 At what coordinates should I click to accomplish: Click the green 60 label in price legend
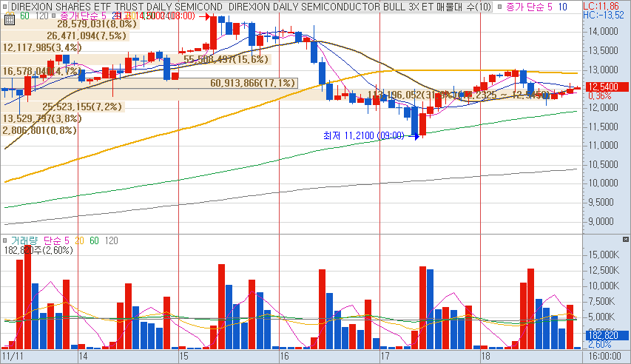click(x=24, y=16)
